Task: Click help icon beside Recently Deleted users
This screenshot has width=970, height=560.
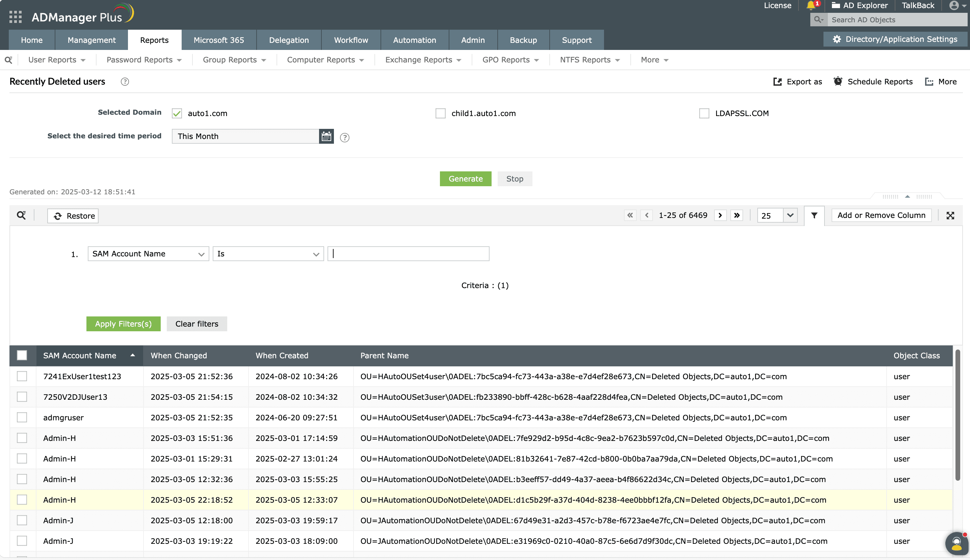Action: click(x=125, y=82)
